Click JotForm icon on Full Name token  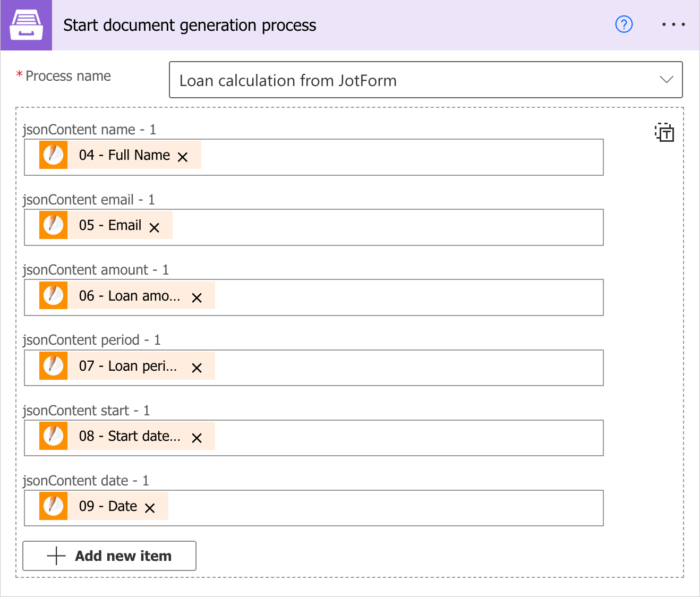point(53,155)
